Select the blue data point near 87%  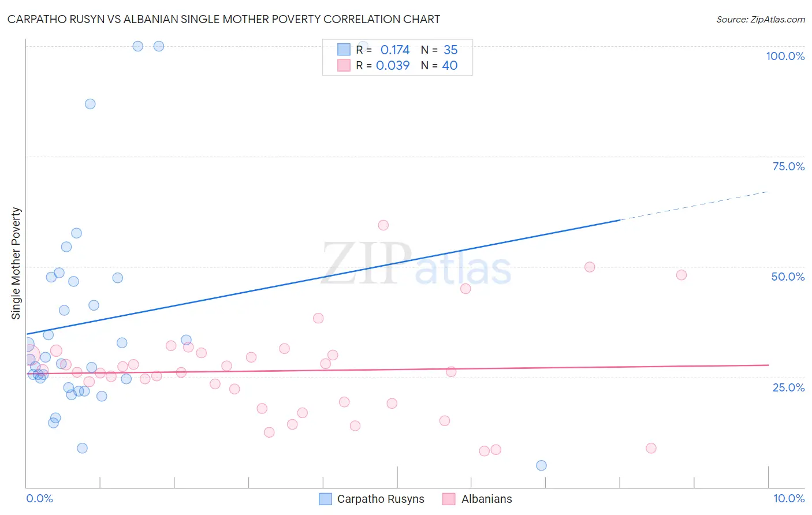click(x=90, y=104)
